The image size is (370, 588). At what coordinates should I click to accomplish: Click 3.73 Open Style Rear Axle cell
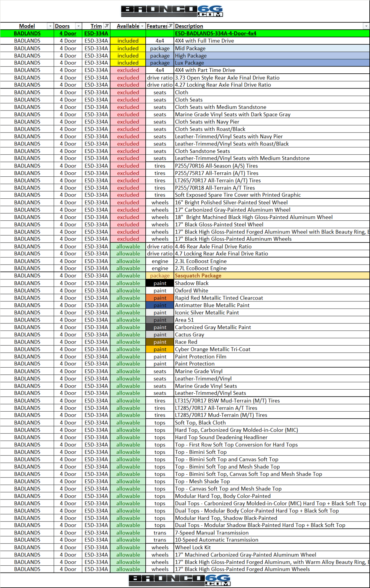(x=272, y=78)
